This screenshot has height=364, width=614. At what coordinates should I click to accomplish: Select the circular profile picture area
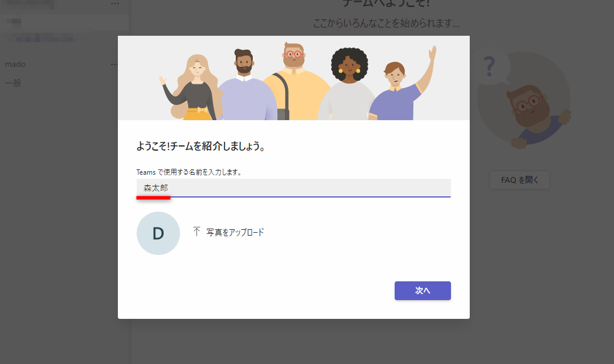coord(158,233)
